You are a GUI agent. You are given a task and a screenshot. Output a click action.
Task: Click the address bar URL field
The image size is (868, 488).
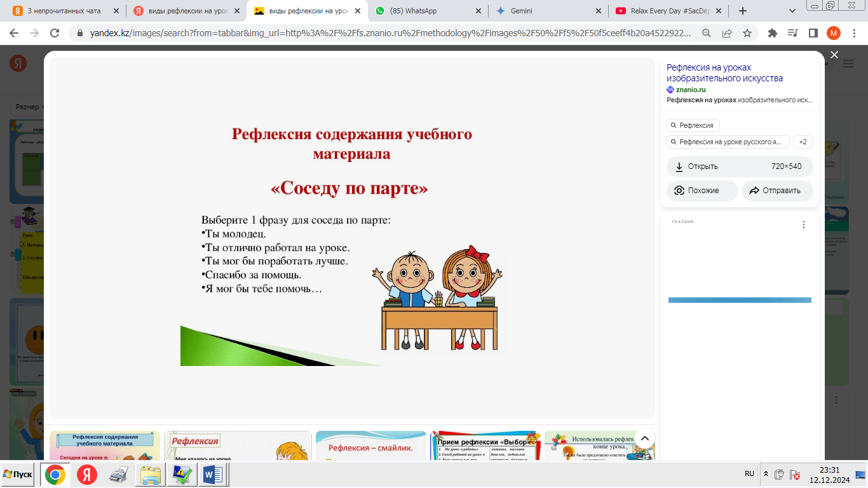click(381, 34)
